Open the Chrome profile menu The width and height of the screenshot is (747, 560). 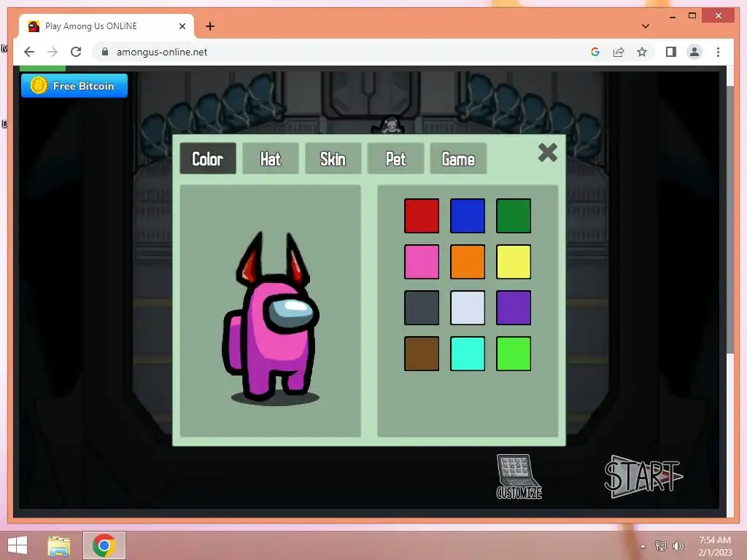(x=694, y=52)
